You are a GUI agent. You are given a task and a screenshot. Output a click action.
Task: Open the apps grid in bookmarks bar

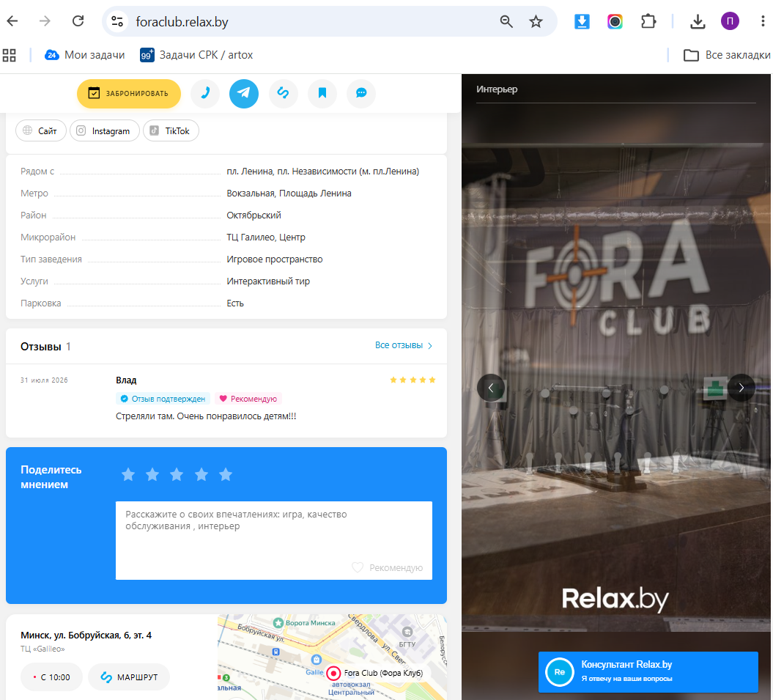pyautogui.click(x=10, y=55)
